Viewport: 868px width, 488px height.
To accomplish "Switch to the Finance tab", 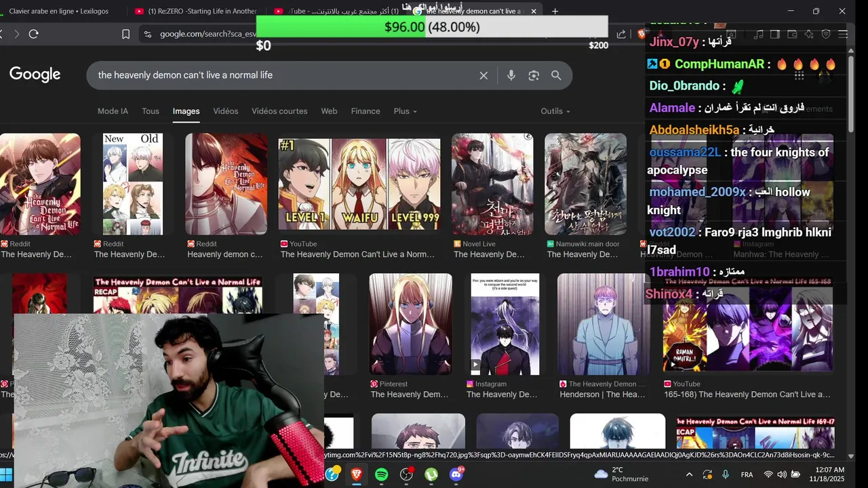I will [366, 111].
